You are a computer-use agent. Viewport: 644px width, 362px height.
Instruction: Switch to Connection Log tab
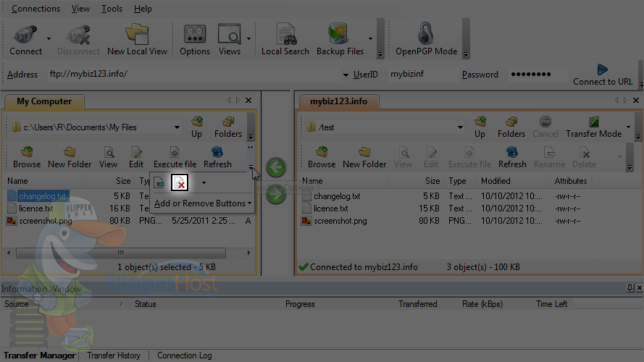(185, 355)
